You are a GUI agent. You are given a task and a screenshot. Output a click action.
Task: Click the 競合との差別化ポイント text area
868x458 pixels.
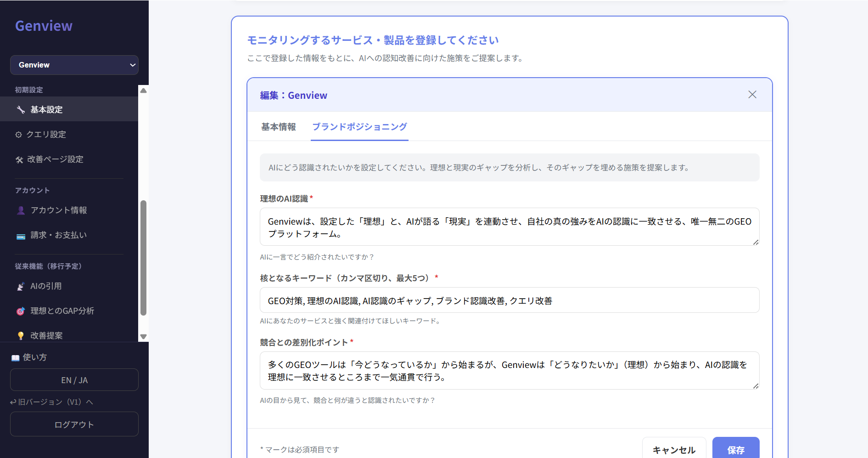(x=510, y=371)
